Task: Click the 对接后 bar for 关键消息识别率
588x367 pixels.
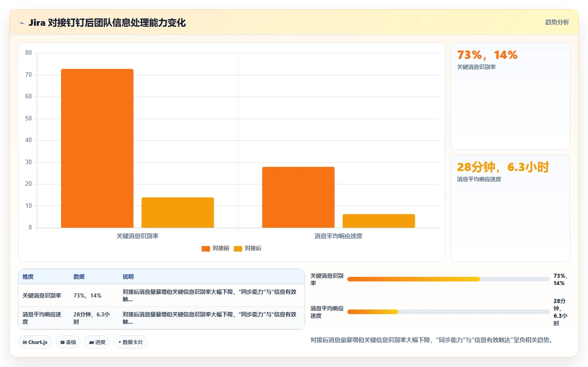Action: pyautogui.click(x=178, y=212)
